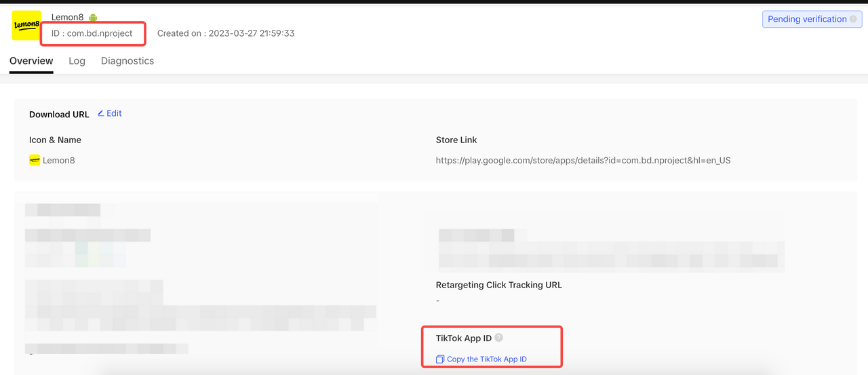Click the pencil icon next to Download URL
868x375 pixels.
point(101,113)
